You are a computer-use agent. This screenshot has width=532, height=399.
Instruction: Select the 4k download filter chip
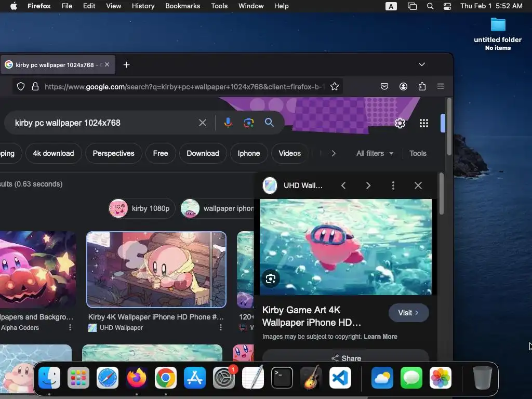[x=54, y=153]
